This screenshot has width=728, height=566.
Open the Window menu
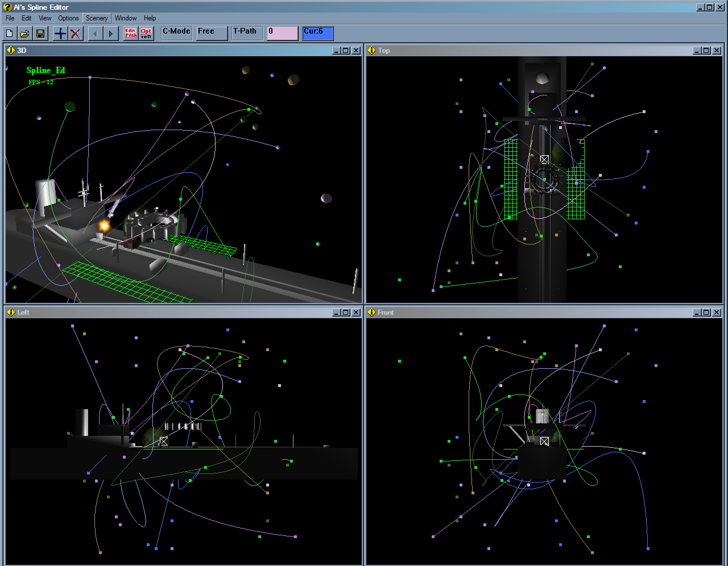pos(125,18)
